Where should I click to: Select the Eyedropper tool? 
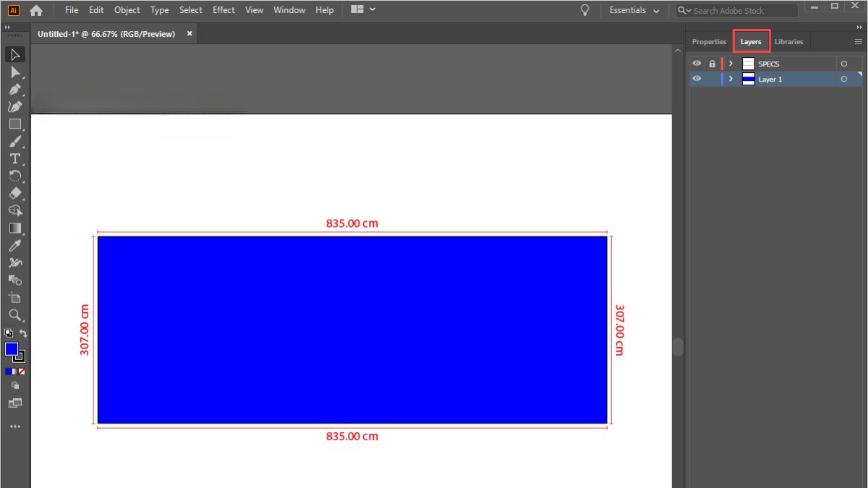[x=15, y=245]
